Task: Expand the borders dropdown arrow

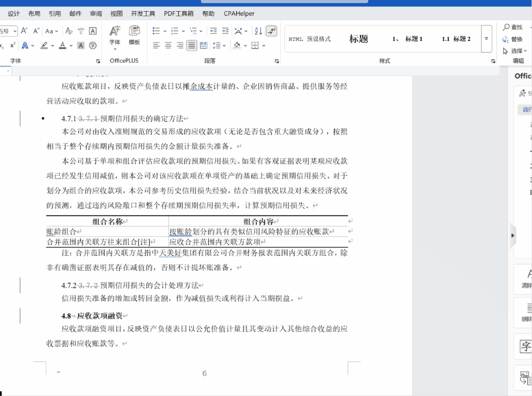Action: [264, 46]
